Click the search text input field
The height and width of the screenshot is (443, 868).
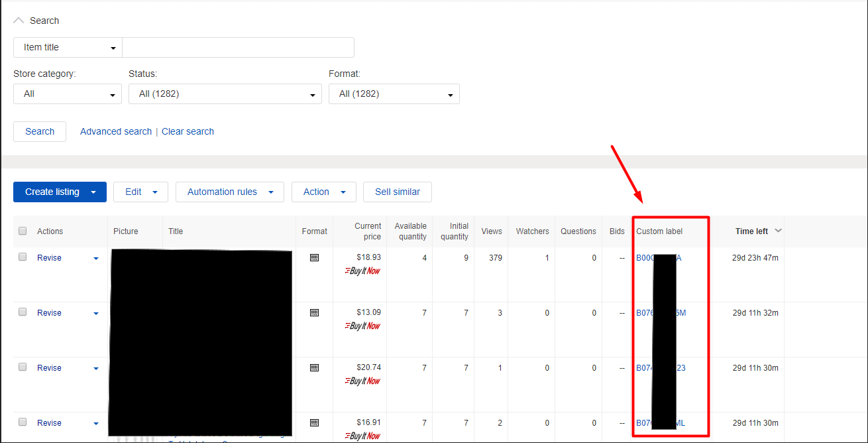tap(238, 48)
